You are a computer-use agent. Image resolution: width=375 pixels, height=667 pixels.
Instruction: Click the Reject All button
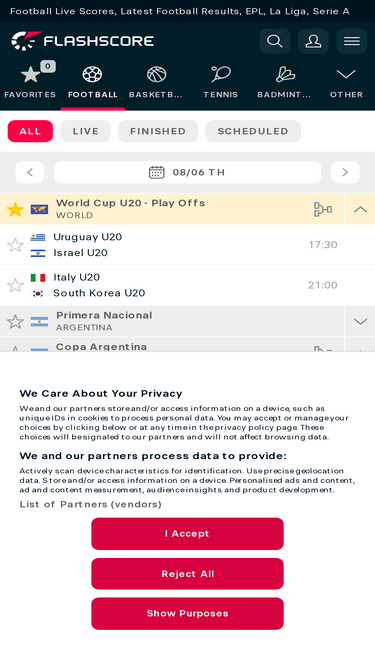click(x=188, y=574)
